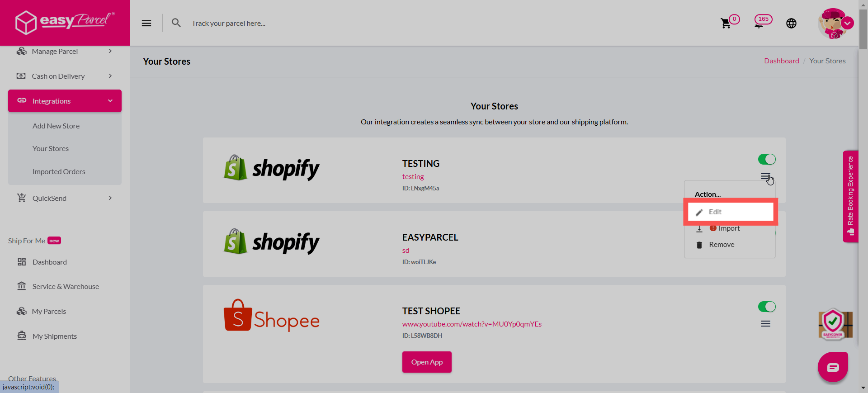Open Service & Warehouse
Viewport: 868px width, 393px height.
tap(66, 286)
